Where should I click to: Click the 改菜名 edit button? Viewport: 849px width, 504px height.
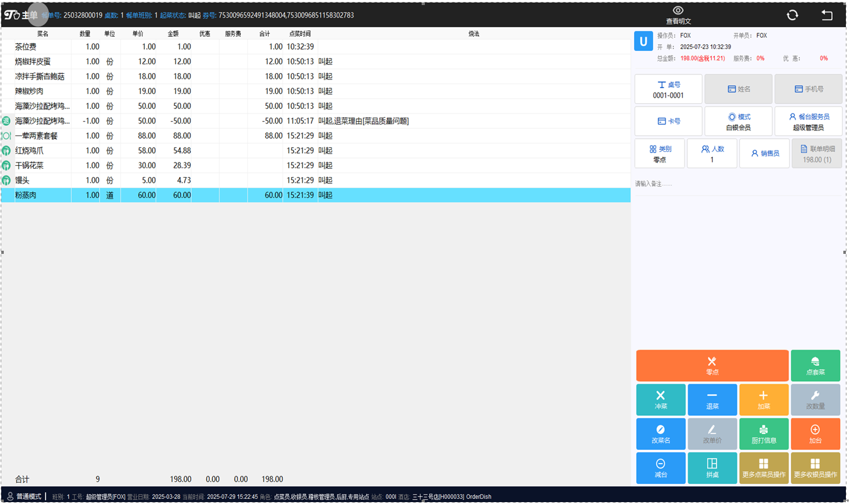(x=661, y=434)
